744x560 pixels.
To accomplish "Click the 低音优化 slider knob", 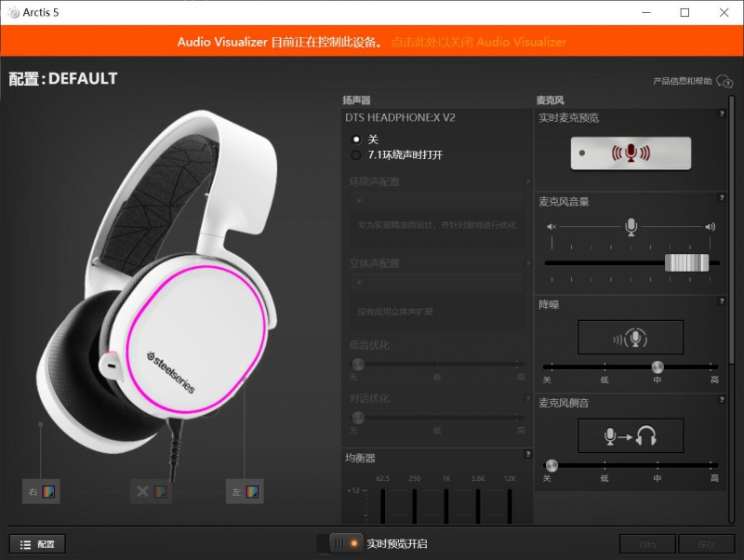I will [x=358, y=365].
